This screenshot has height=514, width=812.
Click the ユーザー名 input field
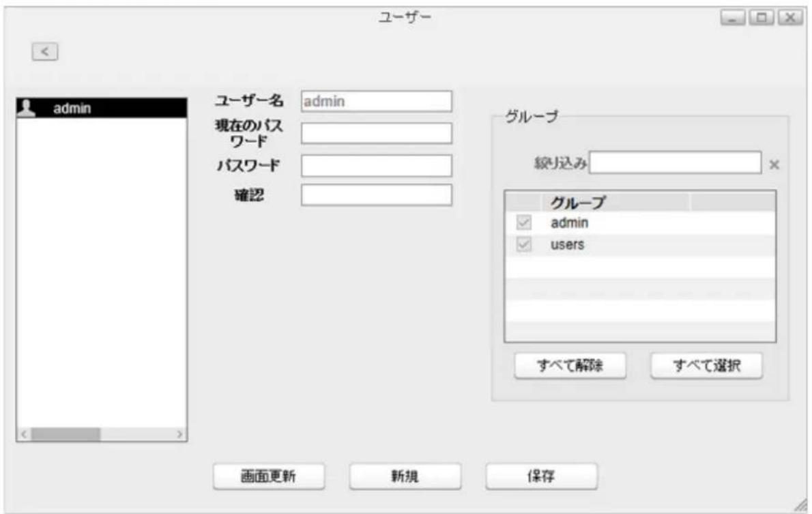[x=377, y=101]
